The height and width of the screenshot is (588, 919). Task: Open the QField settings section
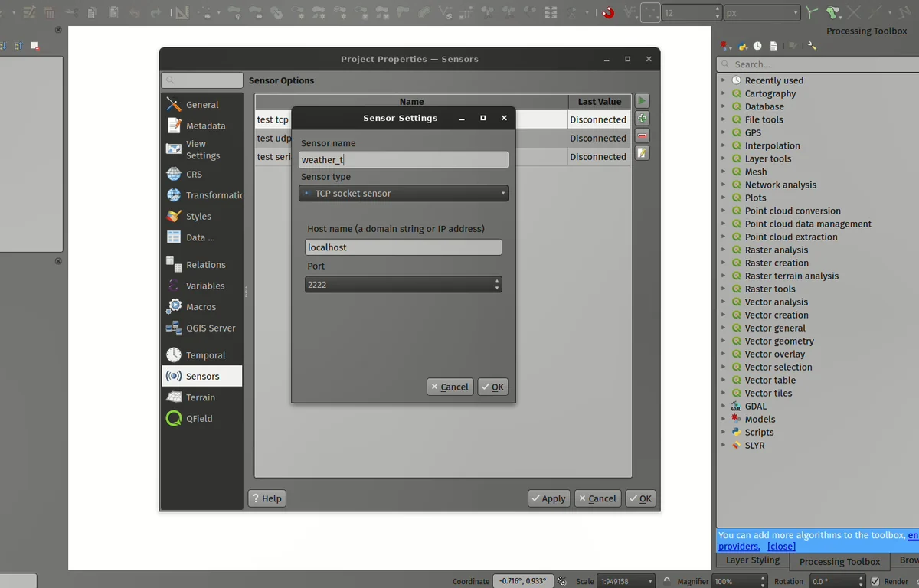pos(199,419)
